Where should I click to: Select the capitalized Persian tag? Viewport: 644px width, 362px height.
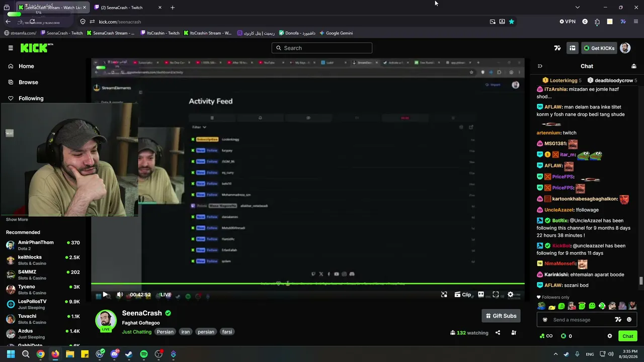click(x=165, y=332)
